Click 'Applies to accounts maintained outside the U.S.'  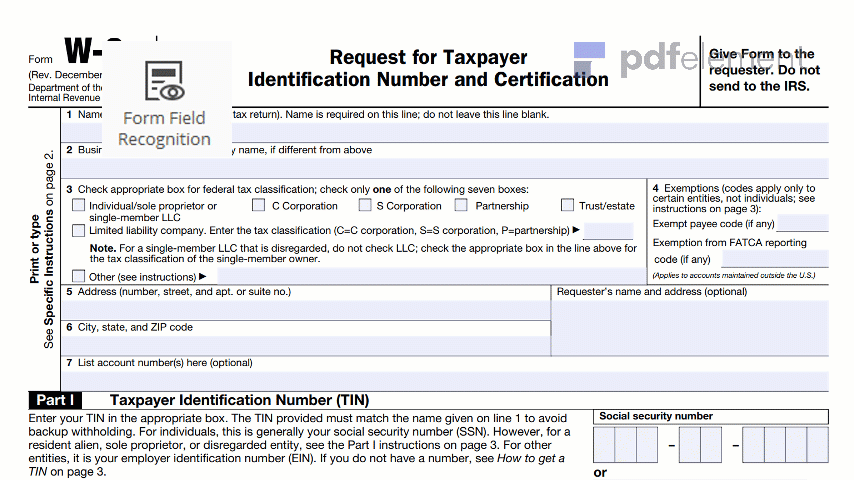tap(734, 276)
